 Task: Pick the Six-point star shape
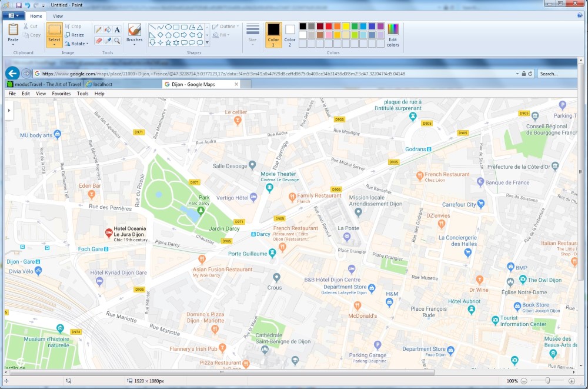point(176,43)
